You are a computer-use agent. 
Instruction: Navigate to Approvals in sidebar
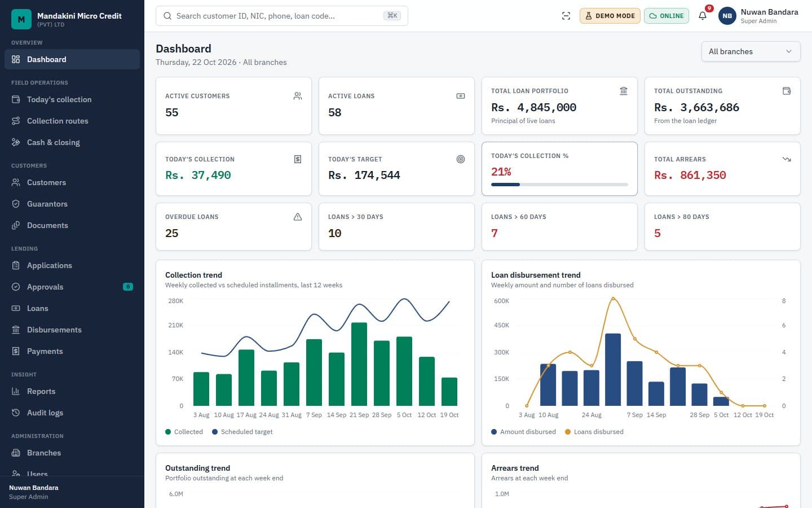tap(72, 287)
